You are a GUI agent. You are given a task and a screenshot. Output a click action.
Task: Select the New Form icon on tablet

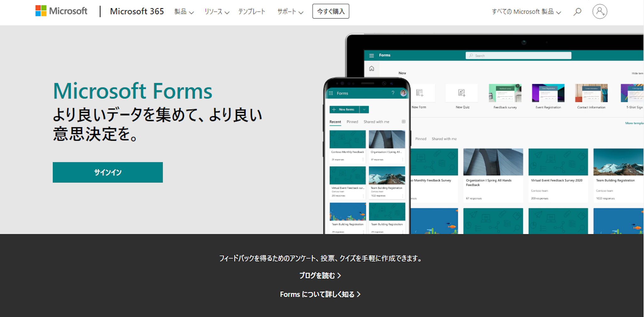pyautogui.click(x=420, y=93)
